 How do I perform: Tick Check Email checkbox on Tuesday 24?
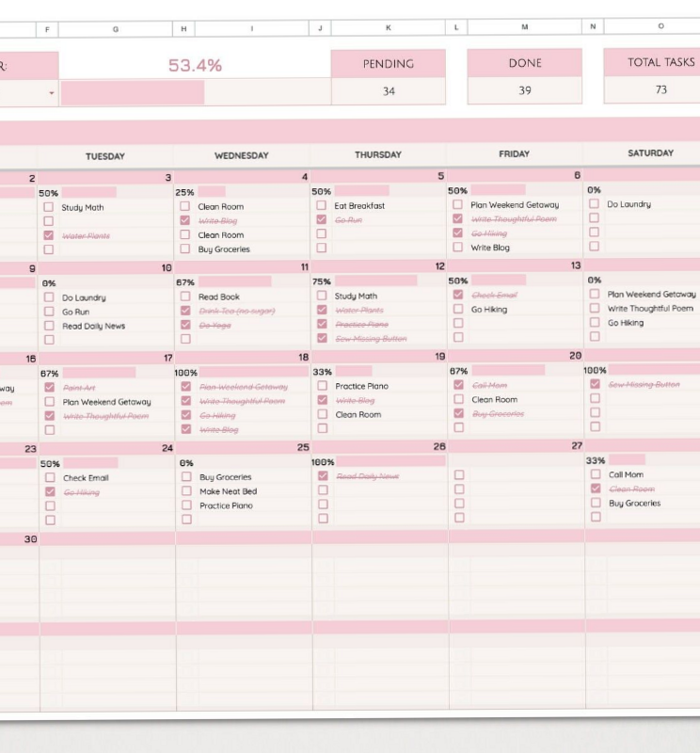pyautogui.click(x=50, y=477)
